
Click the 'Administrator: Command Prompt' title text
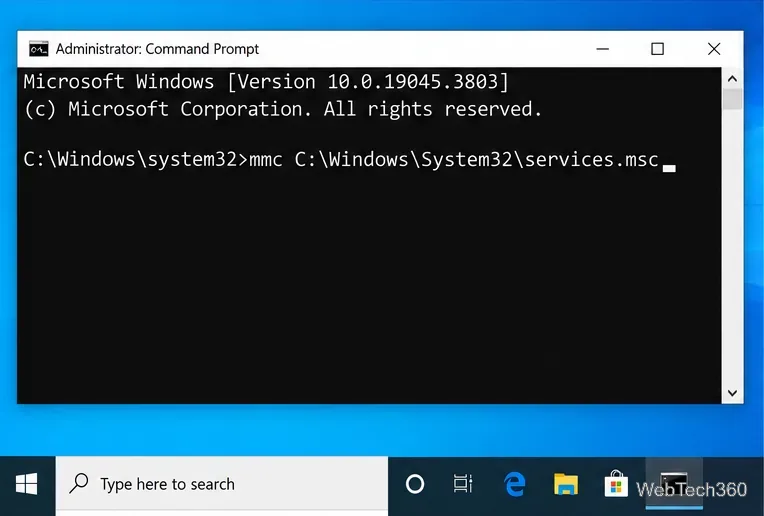pyautogui.click(x=157, y=49)
